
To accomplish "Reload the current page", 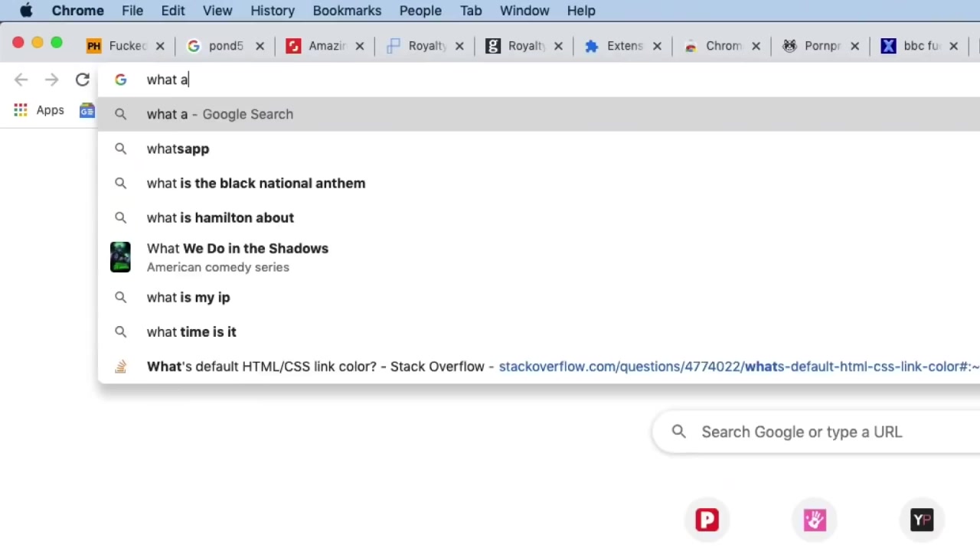I will (82, 80).
